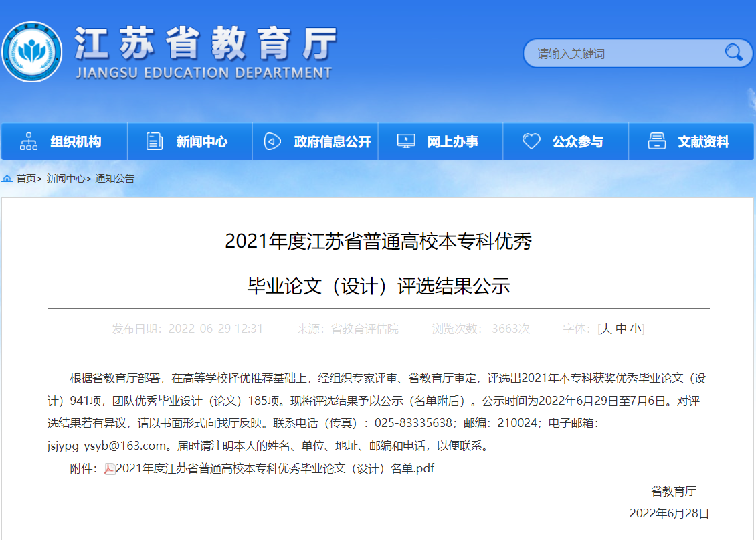Focus the 请输入关键词 search field

tap(622, 53)
